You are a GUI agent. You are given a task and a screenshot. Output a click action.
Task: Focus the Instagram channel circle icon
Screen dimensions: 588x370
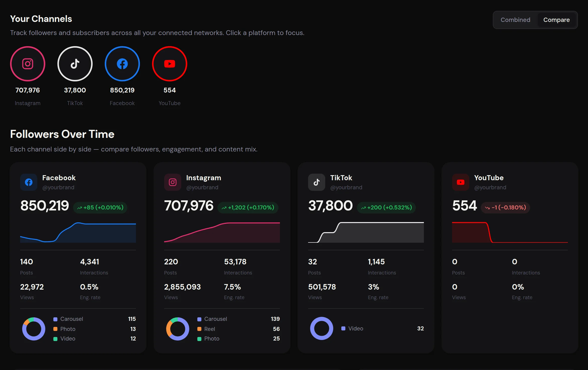(28, 64)
